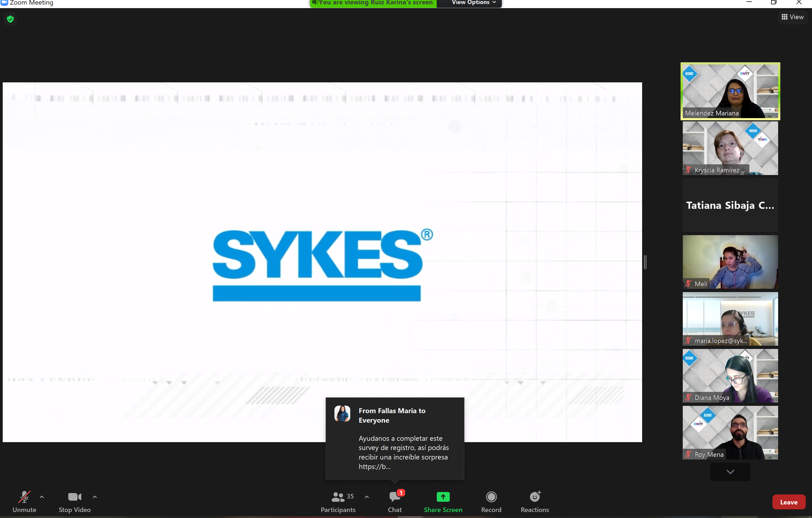
Task: Open the Reactions menu
Action: (535, 502)
